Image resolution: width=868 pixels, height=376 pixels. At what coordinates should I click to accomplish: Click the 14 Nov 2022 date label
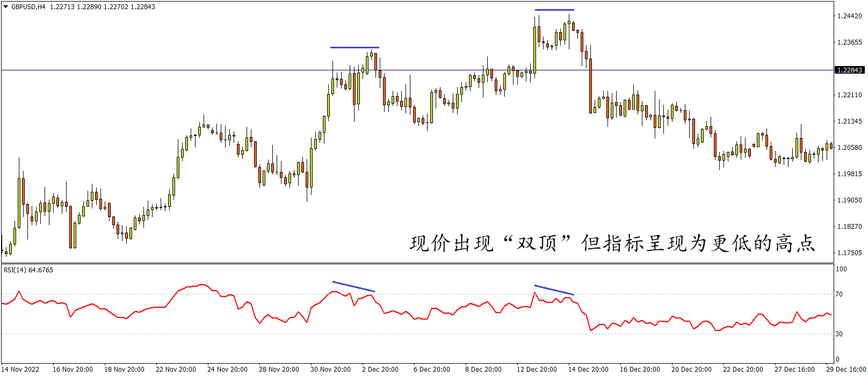21,369
